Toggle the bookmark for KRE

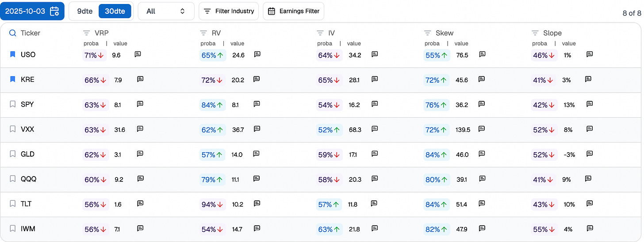(x=12, y=79)
